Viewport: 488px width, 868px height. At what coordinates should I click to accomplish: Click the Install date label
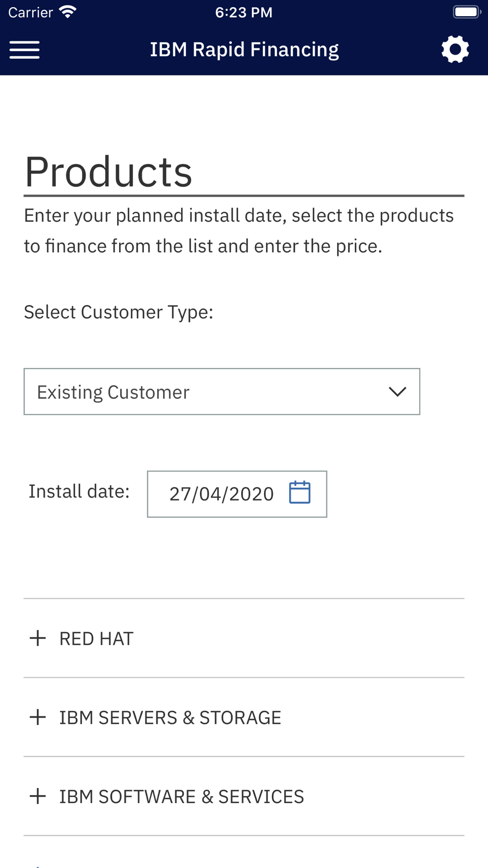79,492
